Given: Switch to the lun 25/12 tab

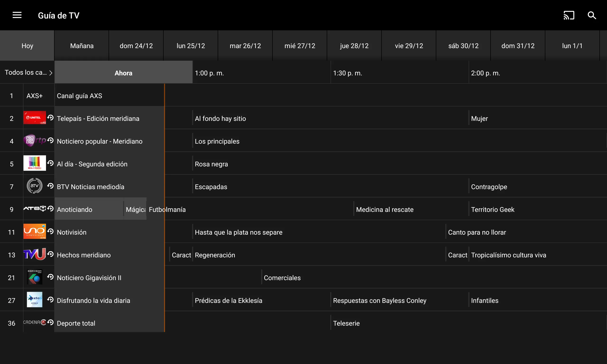Looking at the screenshot, I should click(x=191, y=46).
